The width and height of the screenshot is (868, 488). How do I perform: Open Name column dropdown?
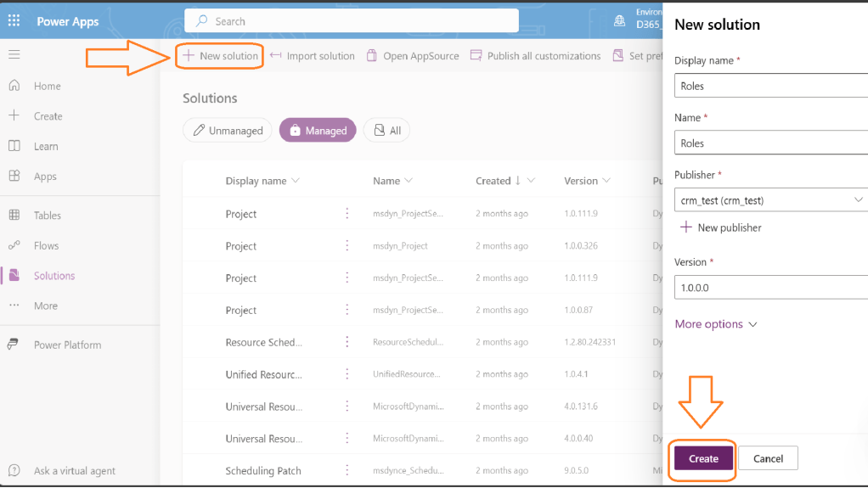(409, 181)
